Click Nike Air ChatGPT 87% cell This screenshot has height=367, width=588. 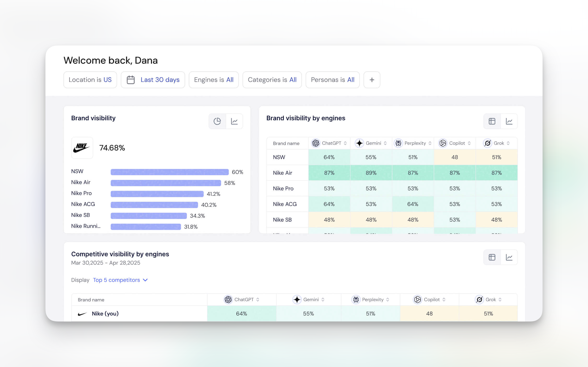[329, 173]
